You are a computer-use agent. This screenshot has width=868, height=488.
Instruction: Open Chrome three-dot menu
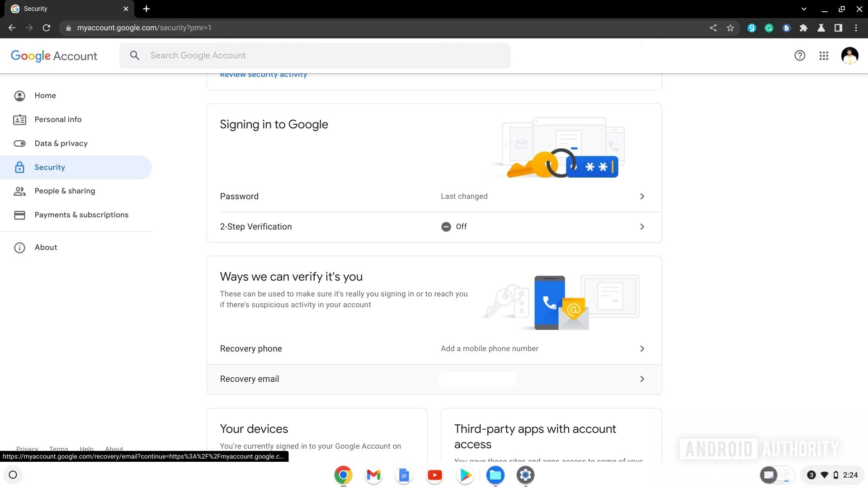coord(856,28)
